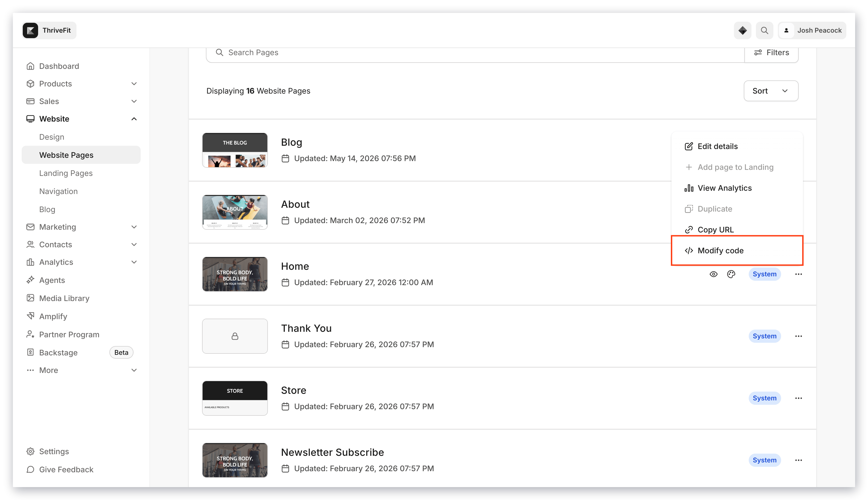Screen dimensions: 868x500
Task: Open three-dot menu for Newsletter Subscribe
Action: pyautogui.click(x=798, y=460)
